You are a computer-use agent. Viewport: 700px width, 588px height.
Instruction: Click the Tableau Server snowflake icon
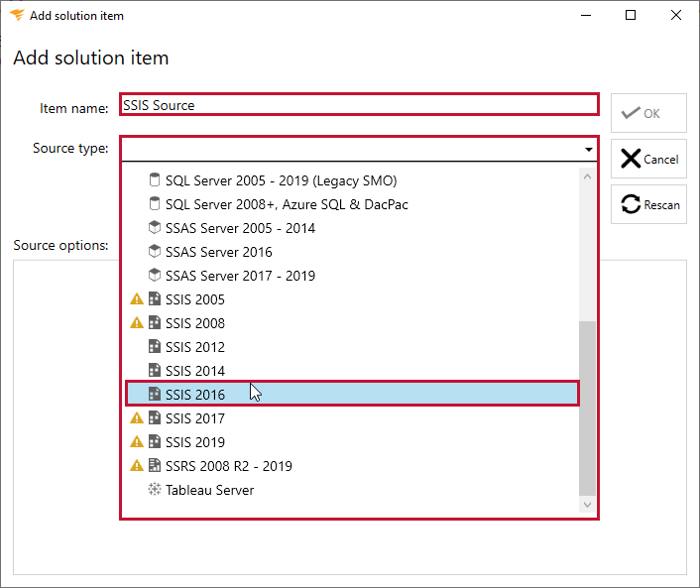[x=154, y=489]
